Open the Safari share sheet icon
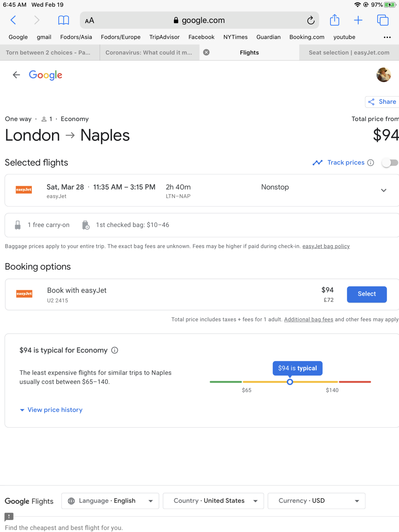The image size is (399, 532). pyautogui.click(x=334, y=20)
